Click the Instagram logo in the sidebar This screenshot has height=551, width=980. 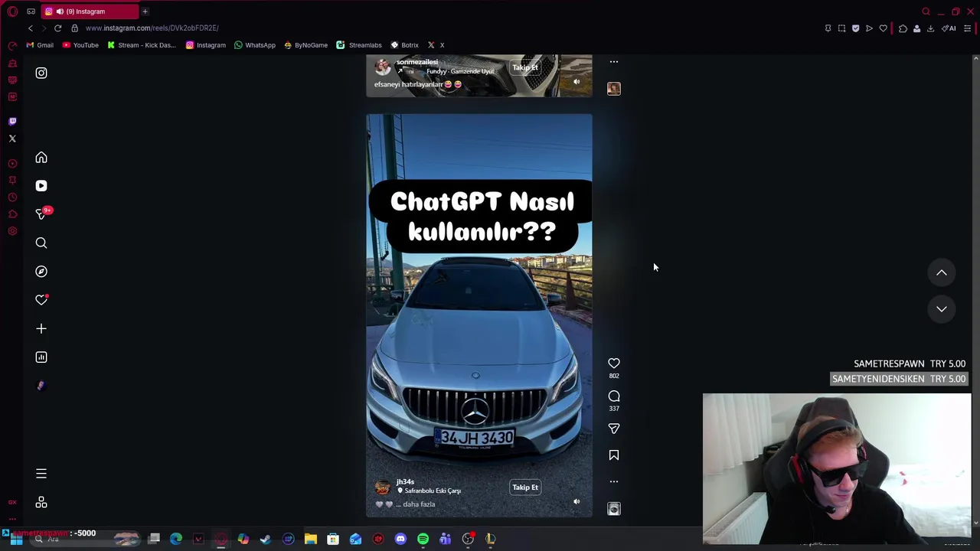pos(41,73)
